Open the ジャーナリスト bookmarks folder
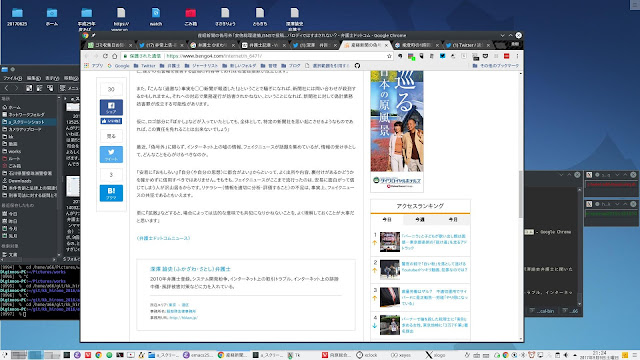Viewport: 640px width, 360px height. [x=201, y=65]
